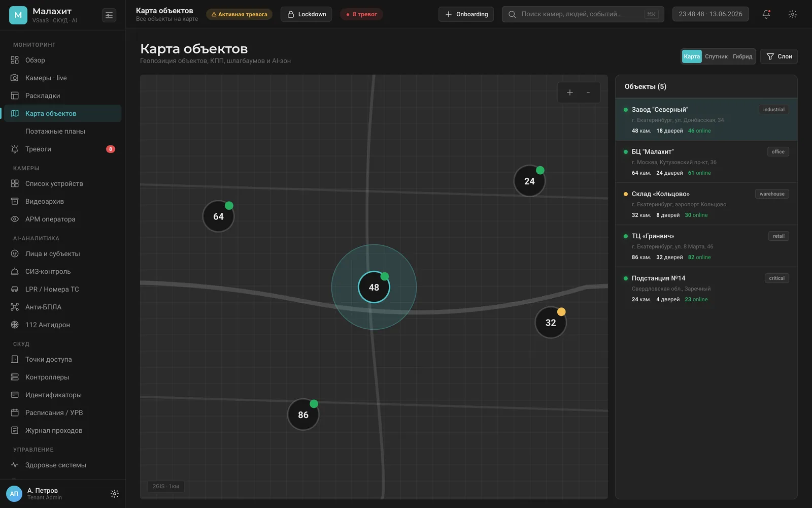Activate the Lockdown button
Screen dimensions: 812x508
pyautogui.click(x=306, y=14)
